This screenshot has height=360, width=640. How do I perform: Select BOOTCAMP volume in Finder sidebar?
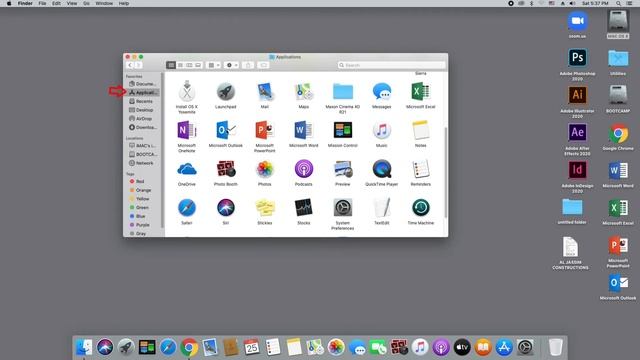click(x=142, y=154)
